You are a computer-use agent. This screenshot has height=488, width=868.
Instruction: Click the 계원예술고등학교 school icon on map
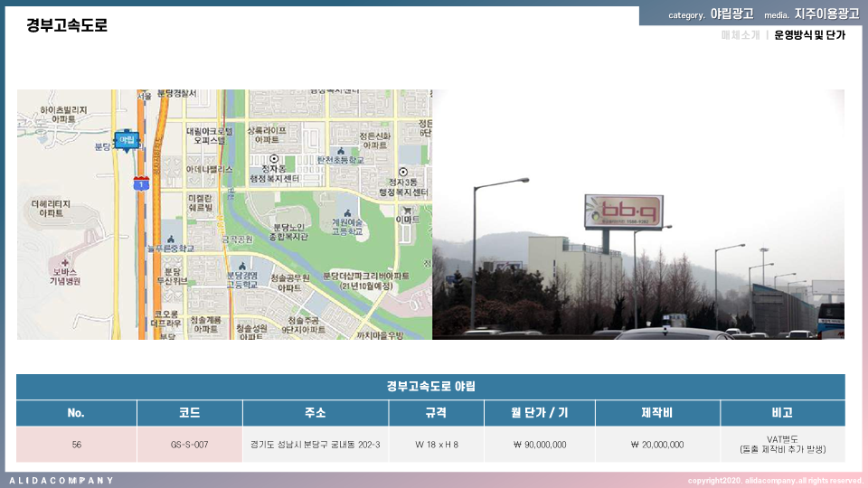click(x=346, y=213)
